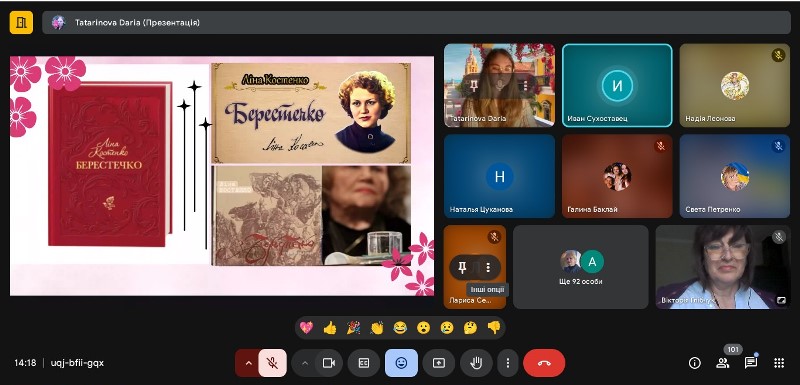800x385 pixels.
Task: Raise hand using the hand icon
Action: coord(476,363)
